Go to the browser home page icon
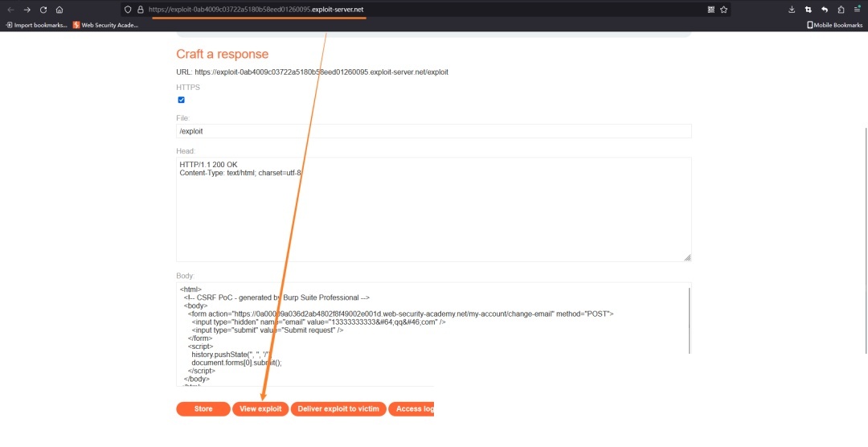 [x=59, y=10]
